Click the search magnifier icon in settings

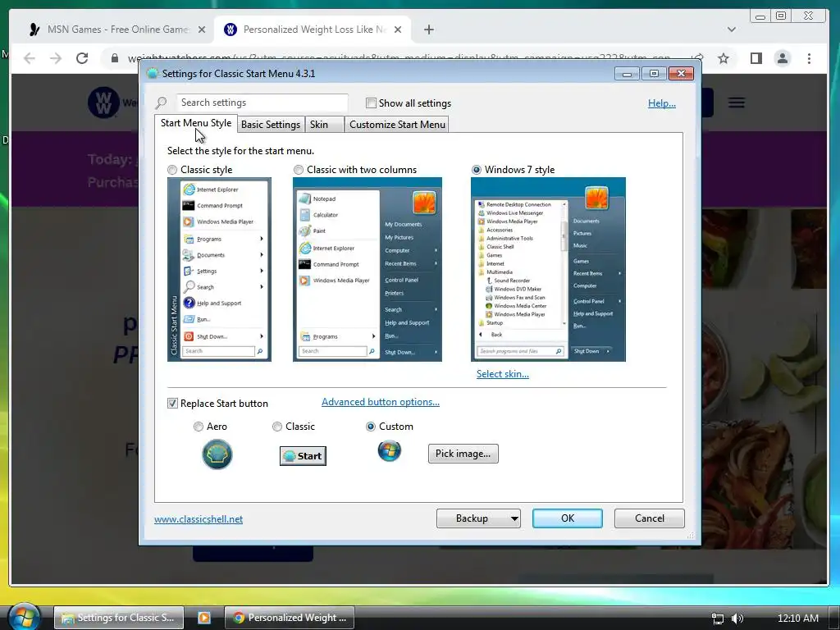pos(161,103)
